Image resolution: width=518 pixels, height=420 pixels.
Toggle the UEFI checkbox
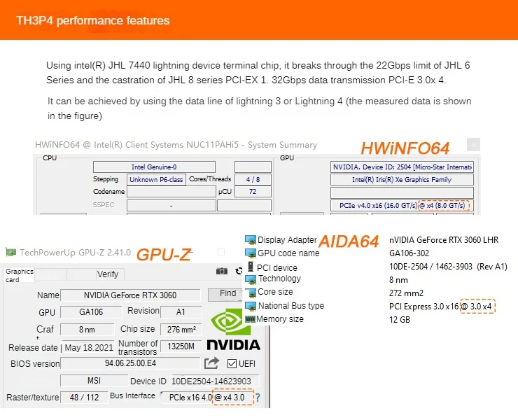point(232,364)
